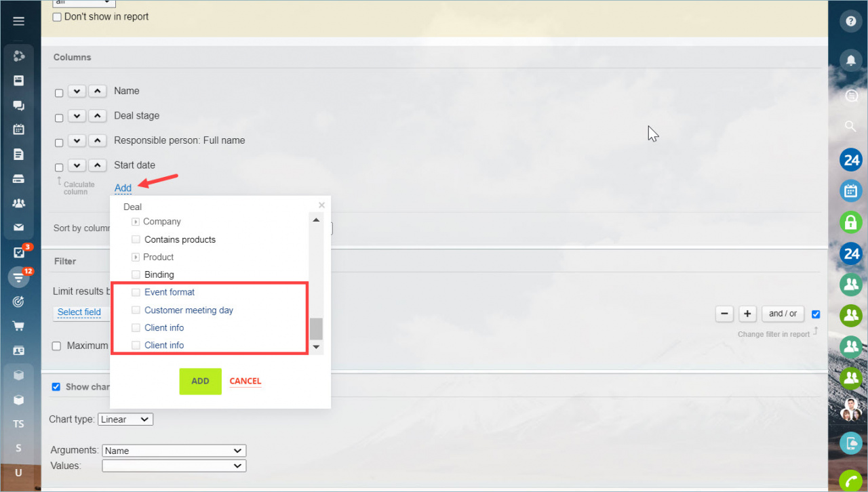Check the Binding field box
Viewport: 868px width, 492px height.
[x=136, y=274]
